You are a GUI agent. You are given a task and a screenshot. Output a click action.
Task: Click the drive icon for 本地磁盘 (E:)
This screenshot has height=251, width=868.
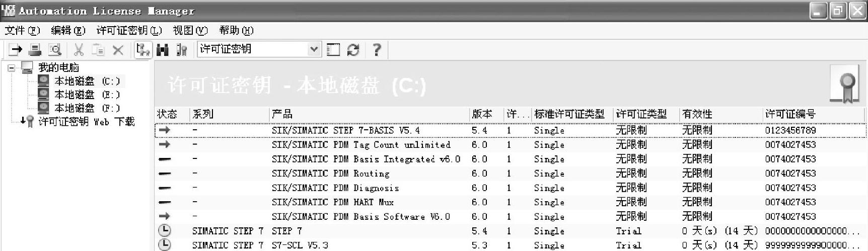click(44, 95)
